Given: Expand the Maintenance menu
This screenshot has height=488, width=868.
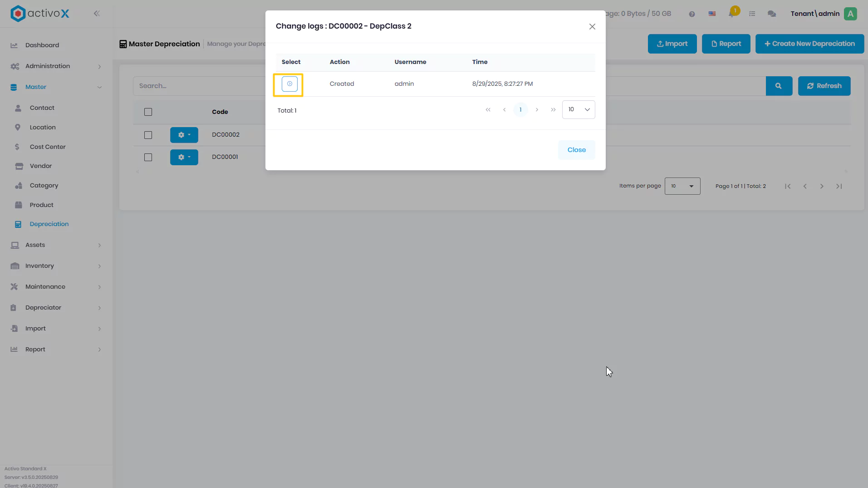Looking at the screenshot, I should 56,287.
